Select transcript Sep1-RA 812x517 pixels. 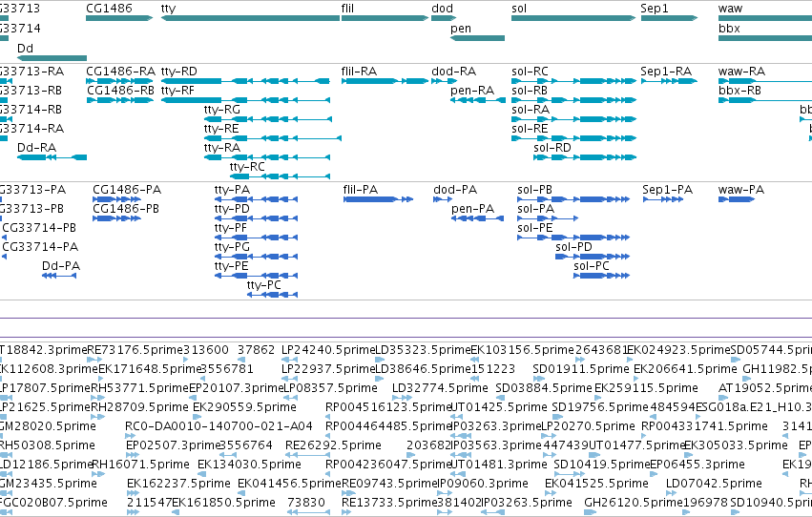(x=669, y=81)
